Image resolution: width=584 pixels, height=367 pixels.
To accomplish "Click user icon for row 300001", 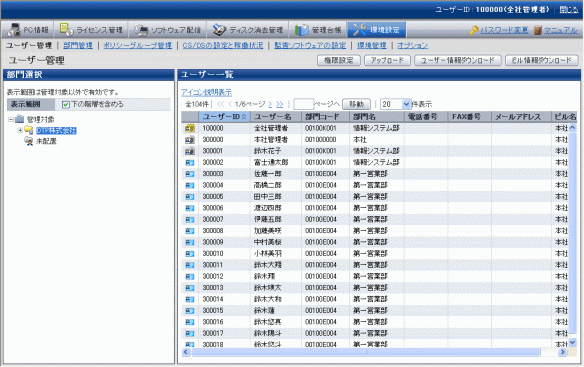I will tap(190, 151).
